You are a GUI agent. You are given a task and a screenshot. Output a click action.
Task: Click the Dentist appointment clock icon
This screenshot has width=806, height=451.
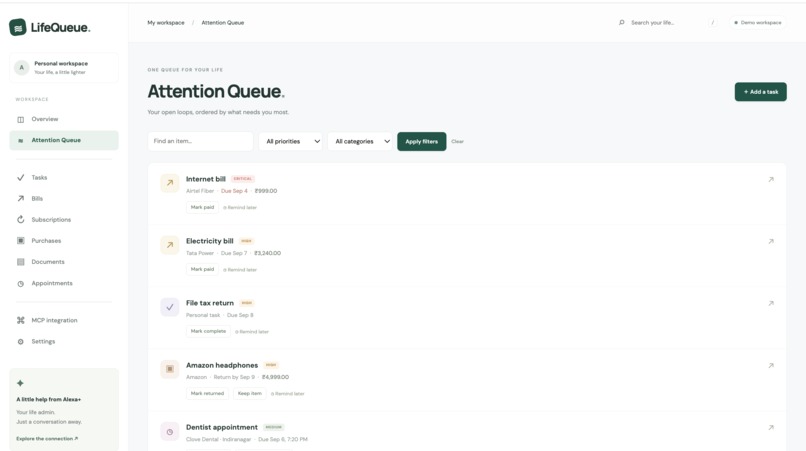(x=170, y=432)
